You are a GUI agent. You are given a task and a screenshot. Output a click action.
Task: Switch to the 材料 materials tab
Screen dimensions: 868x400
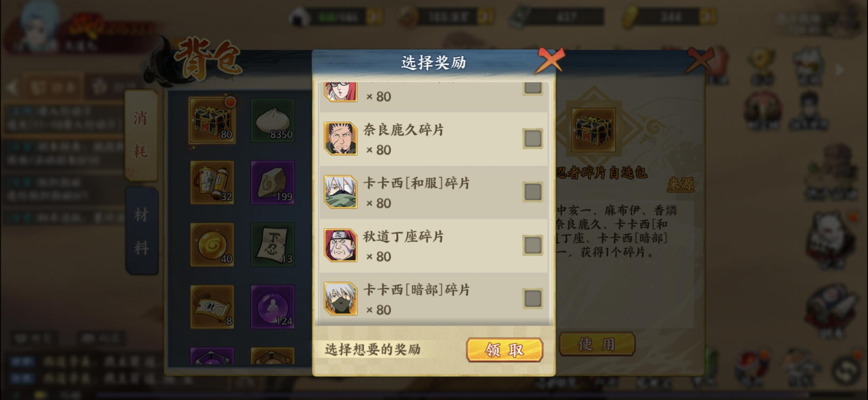pyautogui.click(x=142, y=231)
